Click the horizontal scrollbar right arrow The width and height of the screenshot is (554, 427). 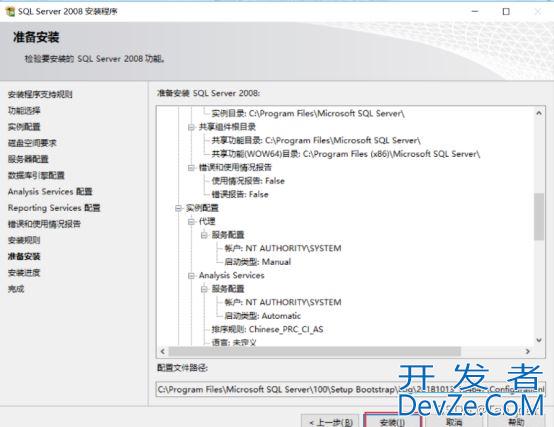pyautogui.click(x=528, y=351)
